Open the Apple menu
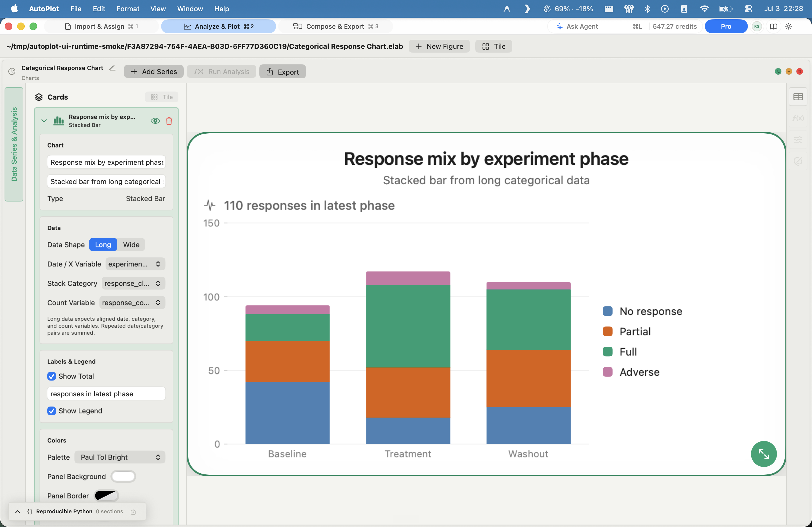812x527 pixels. 15,9
